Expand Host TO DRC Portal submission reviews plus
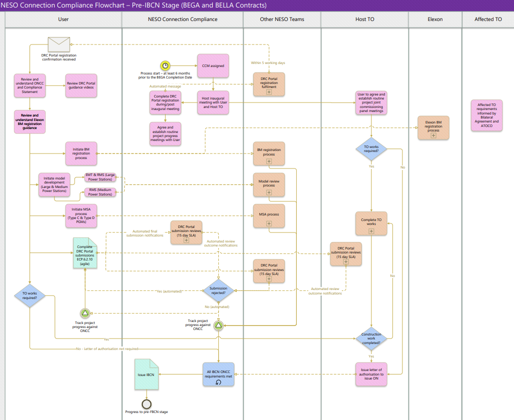514x420 pixels. [x=346, y=261]
